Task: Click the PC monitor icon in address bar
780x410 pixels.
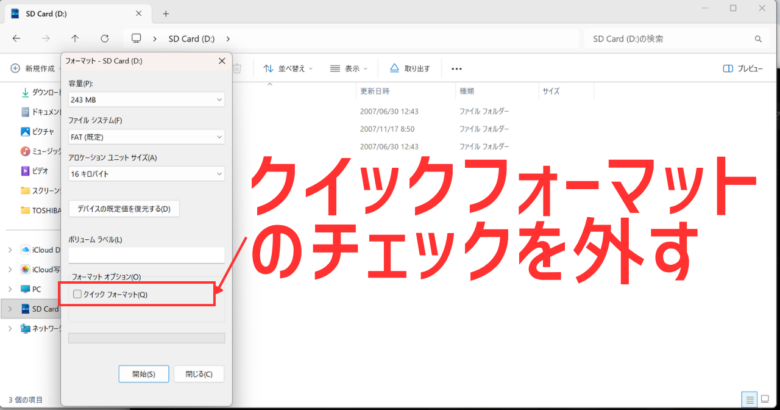Action: (136, 38)
